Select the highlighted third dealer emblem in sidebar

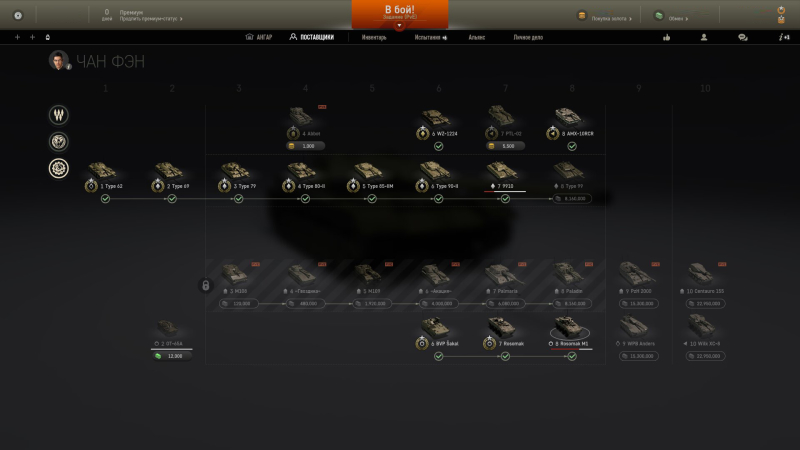(x=59, y=168)
